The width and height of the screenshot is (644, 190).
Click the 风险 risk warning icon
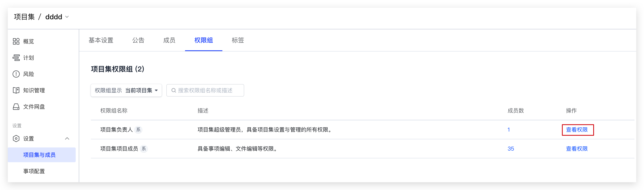click(16, 74)
